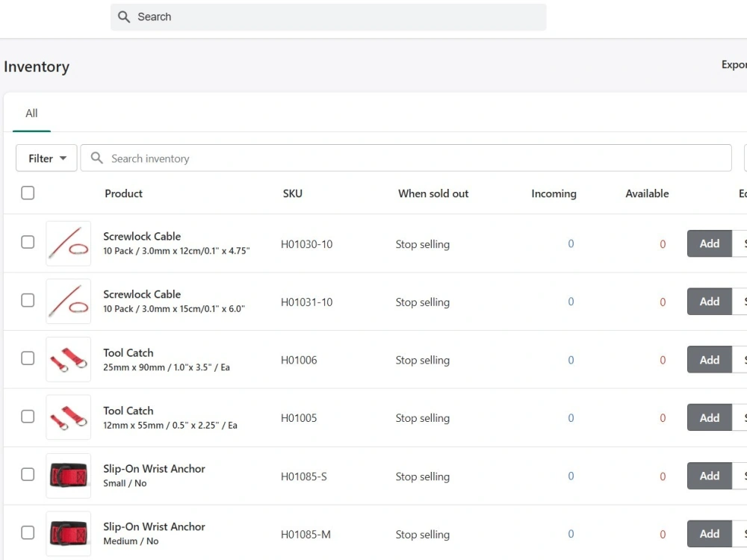Open thumbnail of Tool Catch 12mm x 55mm
Viewport: 747px width, 560px height.
pos(69,417)
